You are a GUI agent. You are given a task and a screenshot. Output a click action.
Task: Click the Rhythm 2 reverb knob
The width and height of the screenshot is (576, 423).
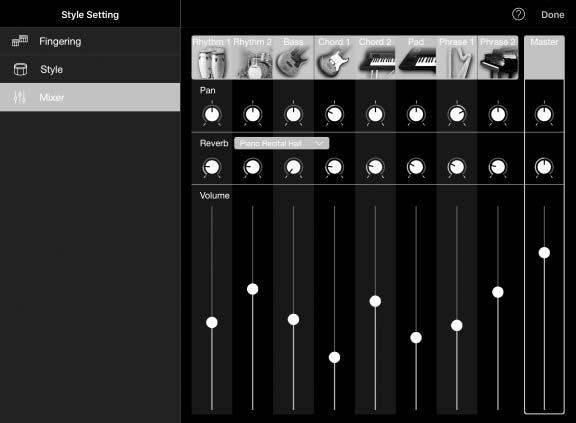point(253,167)
